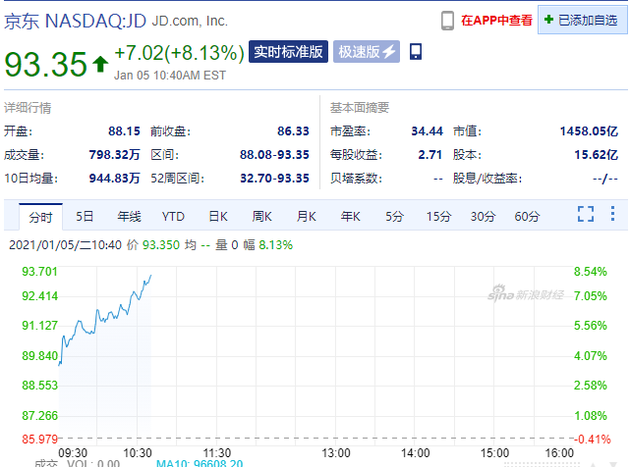Click the 基本面摘要 section heading
The width and height of the screenshot is (630, 467).
[x=360, y=107]
